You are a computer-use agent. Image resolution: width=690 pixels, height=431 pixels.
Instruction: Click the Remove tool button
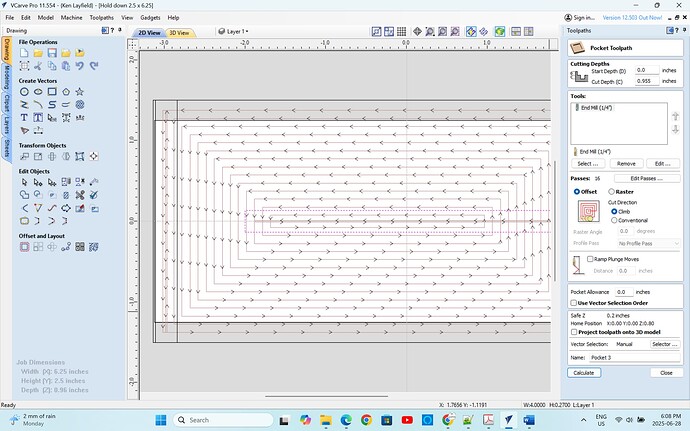click(x=626, y=164)
